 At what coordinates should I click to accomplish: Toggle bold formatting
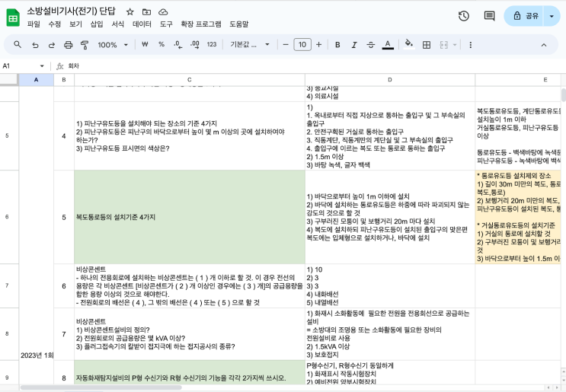337,45
